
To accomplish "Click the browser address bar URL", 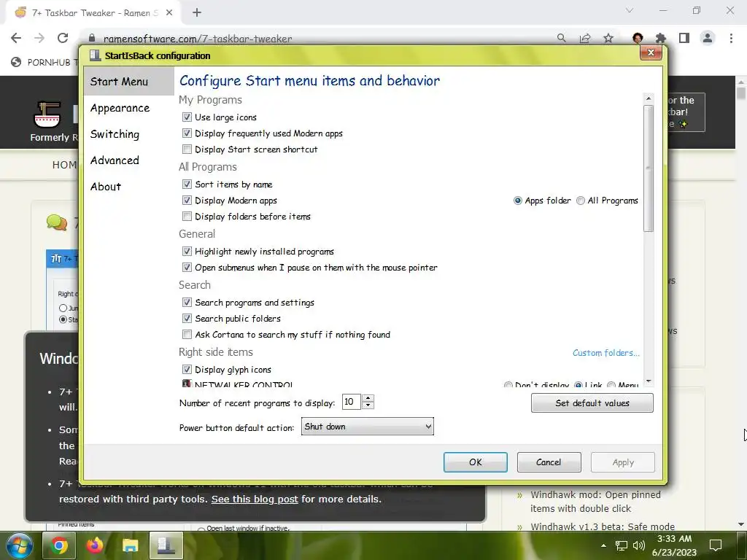I will [x=198, y=39].
